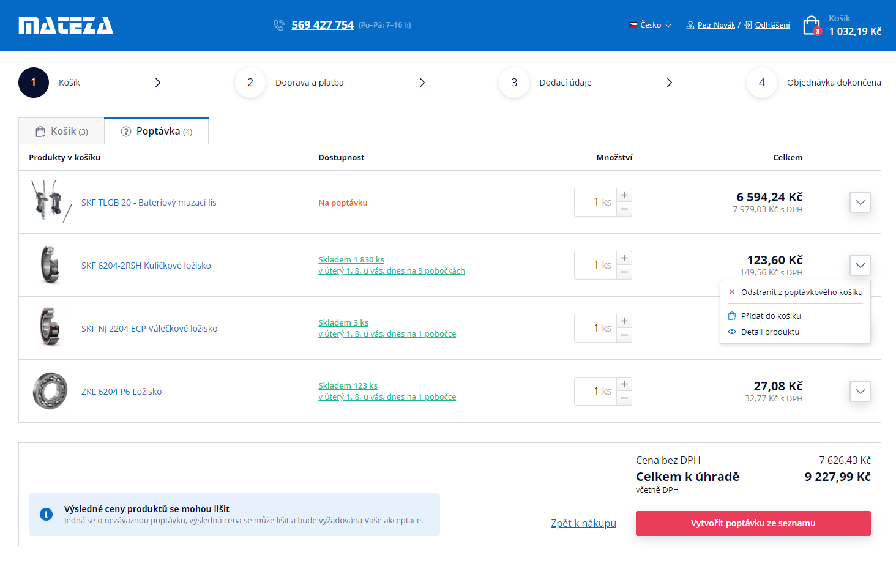Screen dimensions: 896x588
Task: Click total 9 227,99 Kč amount
Action: [838, 477]
